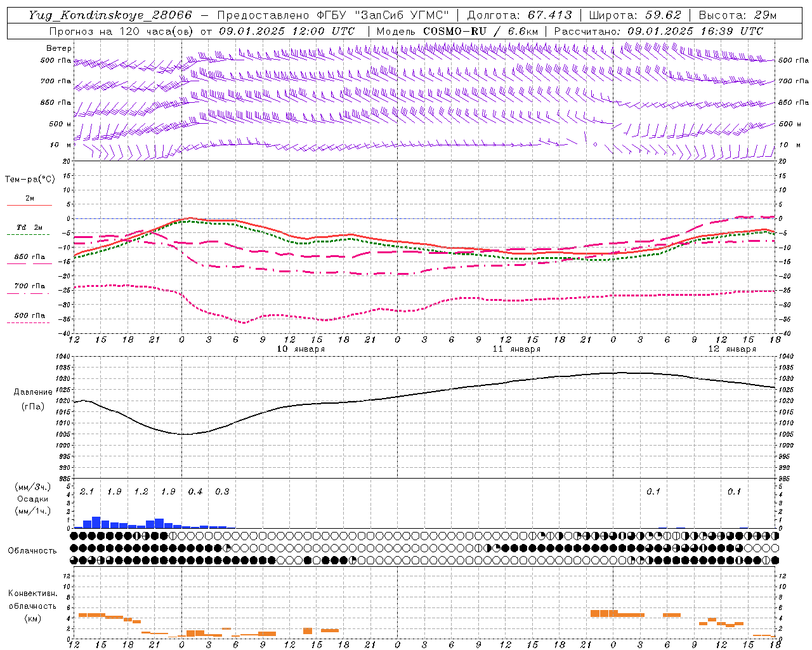This screenshot has height=650, width=812.
Task: Click the station title Yug_Kondinskoye_28066
Action: click(x=110, y=15)
